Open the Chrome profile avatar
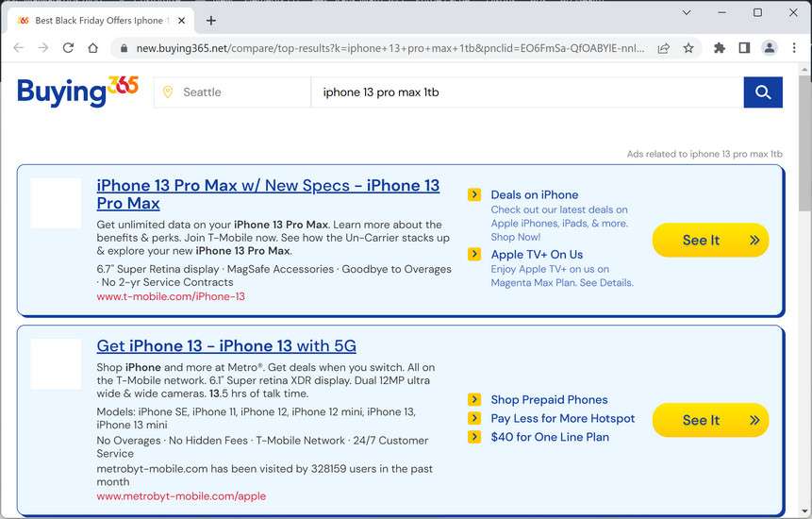 (x=770, y=48)
